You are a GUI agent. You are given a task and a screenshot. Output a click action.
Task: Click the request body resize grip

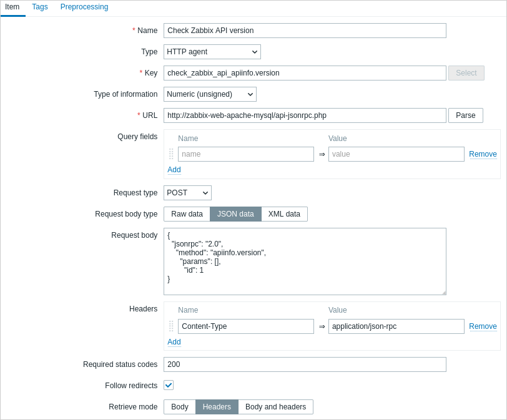click(444, 293)
